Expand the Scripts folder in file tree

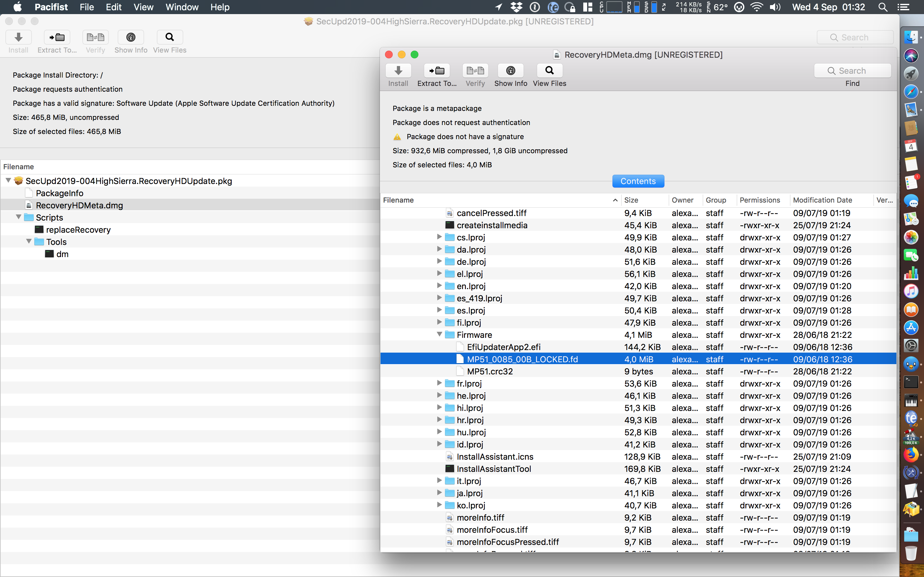(x=18, y=217)
